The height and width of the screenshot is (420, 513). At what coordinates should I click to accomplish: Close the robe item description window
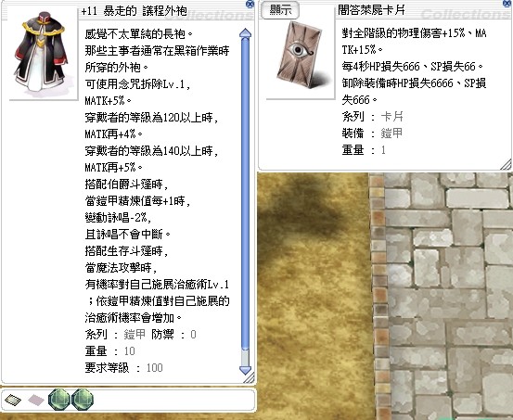pyautogui.click(x=250, y=4)
